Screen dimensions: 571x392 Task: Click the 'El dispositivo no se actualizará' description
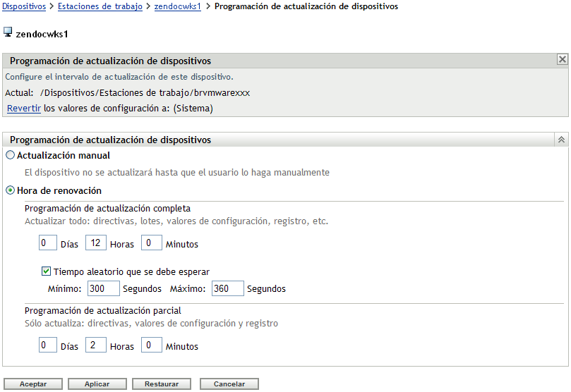tap(177, 172)
